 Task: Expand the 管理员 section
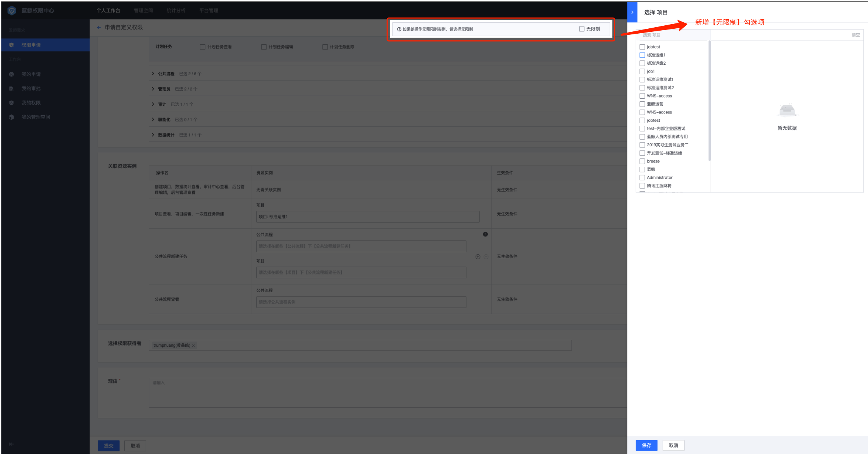pyautogui.click(x=153, y=89)
